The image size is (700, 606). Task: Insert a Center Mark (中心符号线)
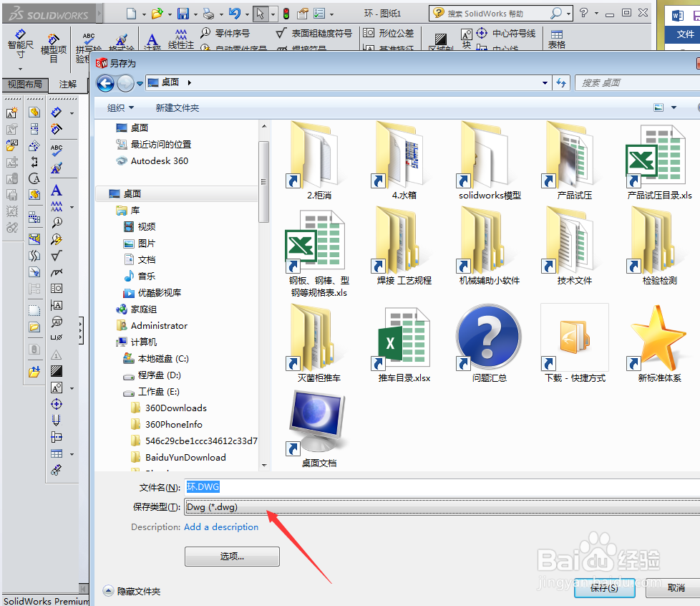(511, 32)
